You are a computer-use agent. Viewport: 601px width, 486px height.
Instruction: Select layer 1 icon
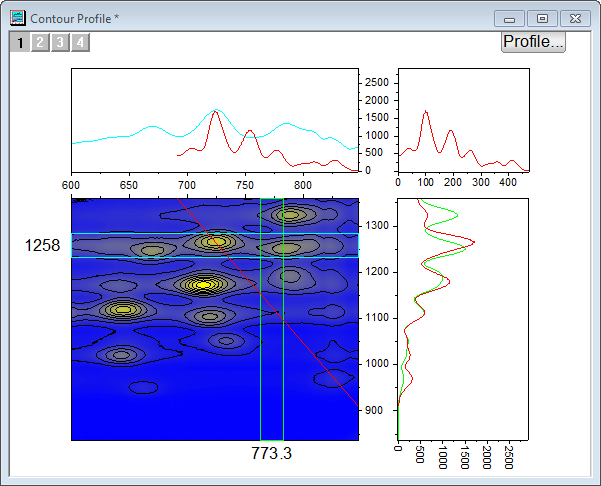pos(19,42)
